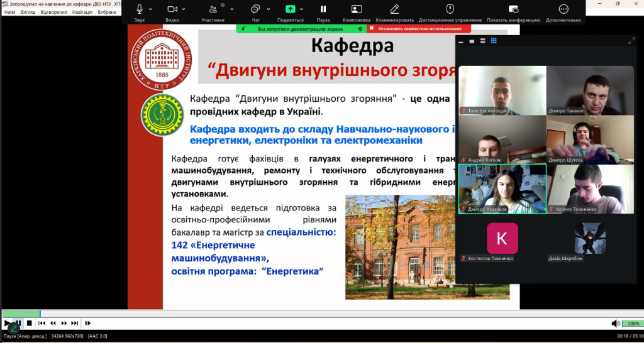This screenshot has width=644, height=343.
Task: Click the Zoom microphone (Звук) icon
Action: [140, 9]
